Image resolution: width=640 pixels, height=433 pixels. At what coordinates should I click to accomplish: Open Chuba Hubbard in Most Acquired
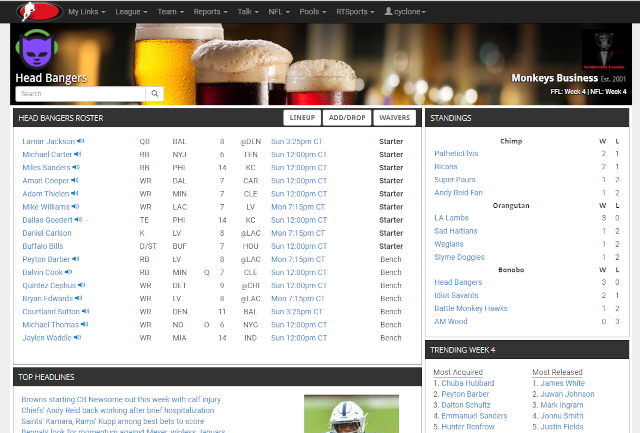point(468,383)
